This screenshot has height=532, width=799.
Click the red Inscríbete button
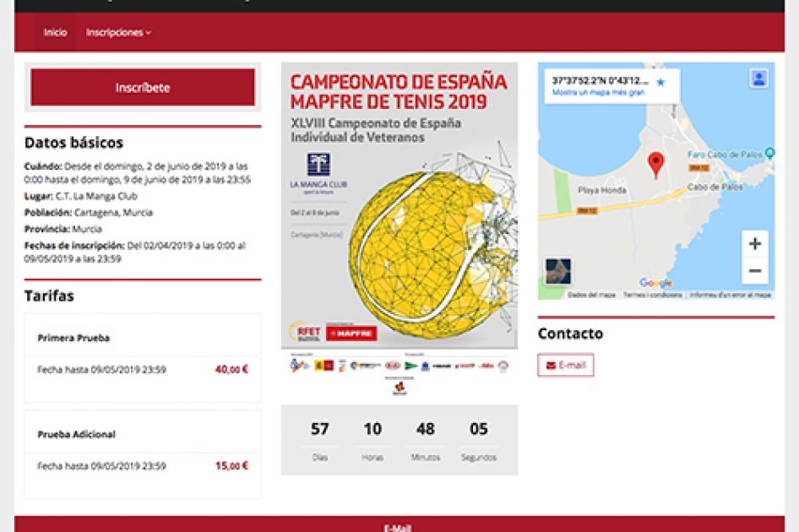[x=143, y=88]
